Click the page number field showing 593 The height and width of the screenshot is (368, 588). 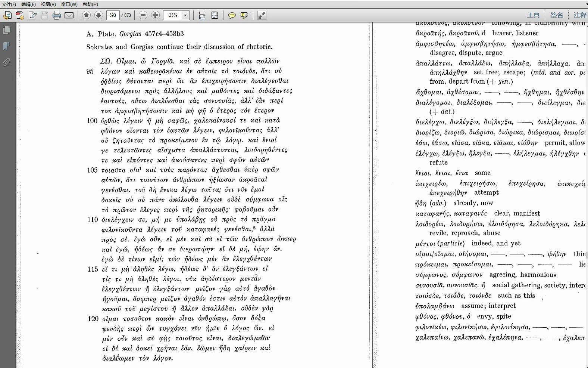pos(113,15)
